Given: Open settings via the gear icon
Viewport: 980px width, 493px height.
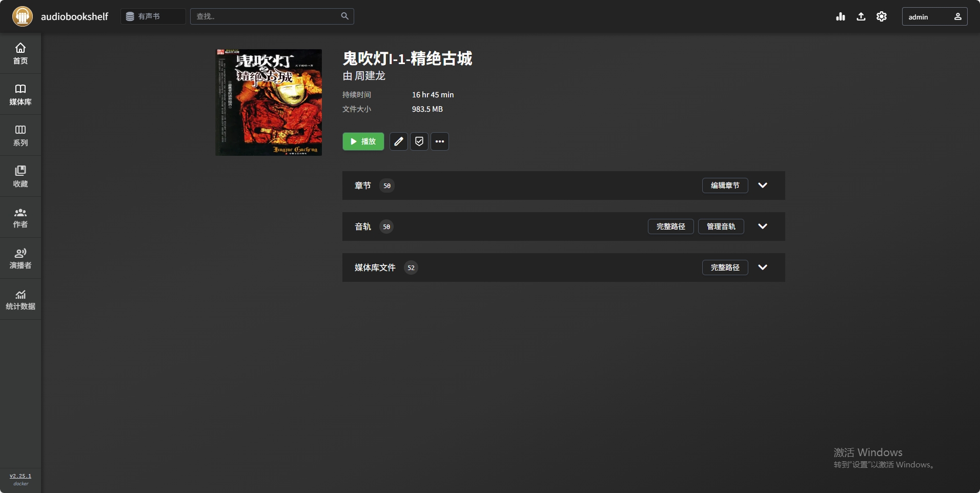Looking at the screenshot, I should coord(882,16).
